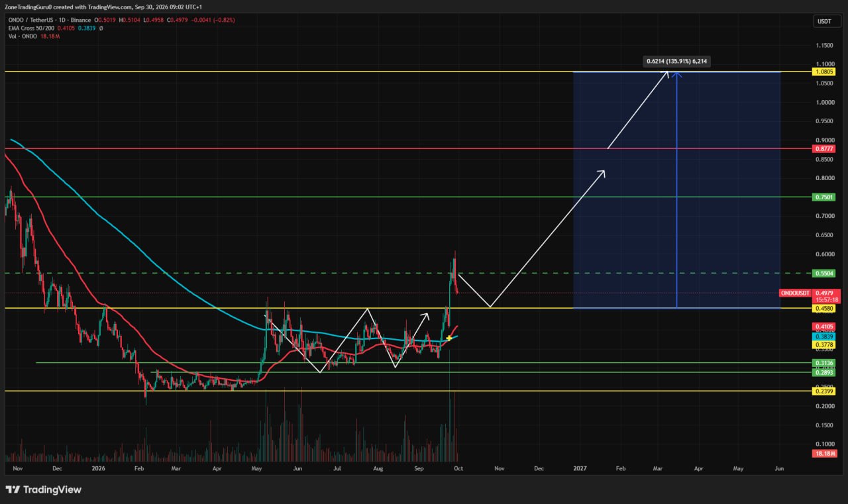Click the 0.3839 cyan EMA value label
Screen dimensions: 848x504
point(823,336)
